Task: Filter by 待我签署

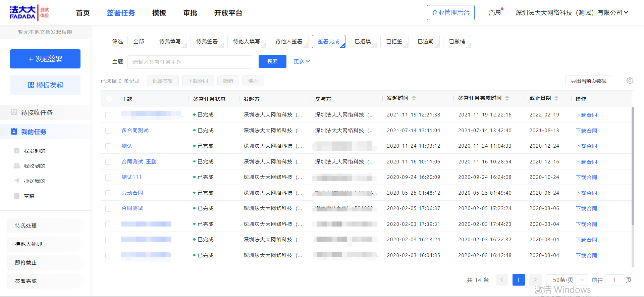Action: pyautogui.click(x=207, y=42)
